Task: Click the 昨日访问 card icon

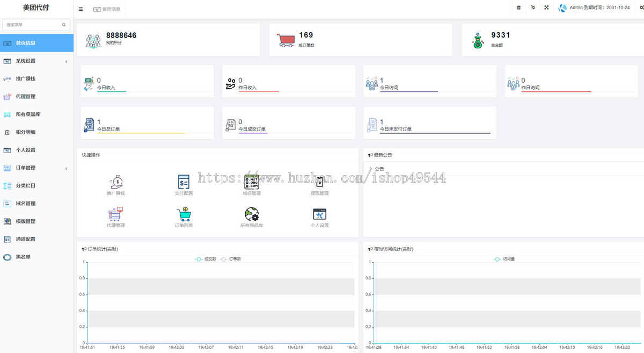Action: (x=514, y=83)
